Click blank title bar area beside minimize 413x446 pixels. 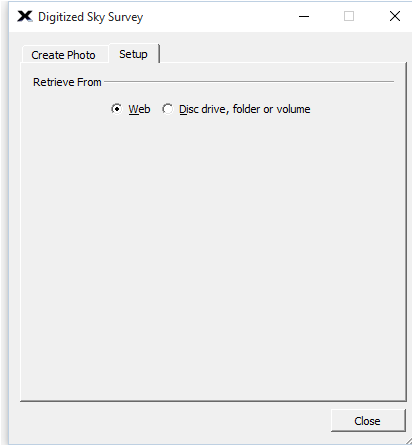(x=217, y=16)
